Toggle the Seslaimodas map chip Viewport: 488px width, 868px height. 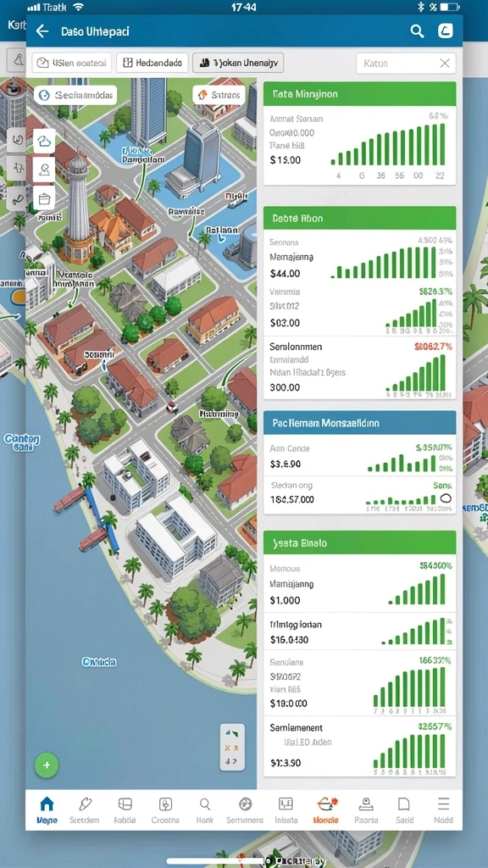coord(75,95)
